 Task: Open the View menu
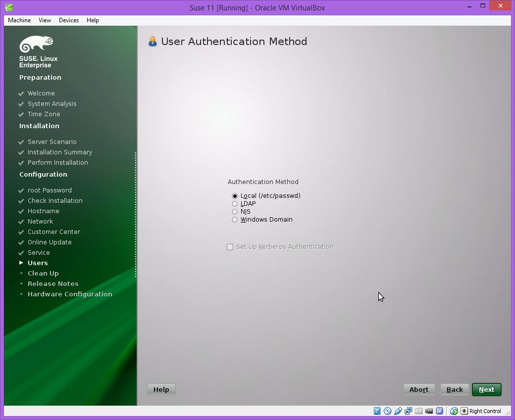45,20
